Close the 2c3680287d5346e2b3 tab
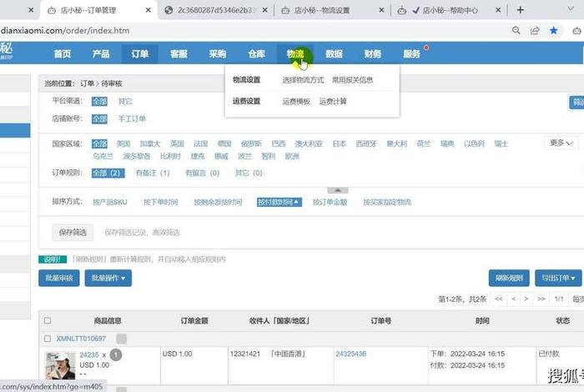The image size is (584, 392). coord(264,10)
